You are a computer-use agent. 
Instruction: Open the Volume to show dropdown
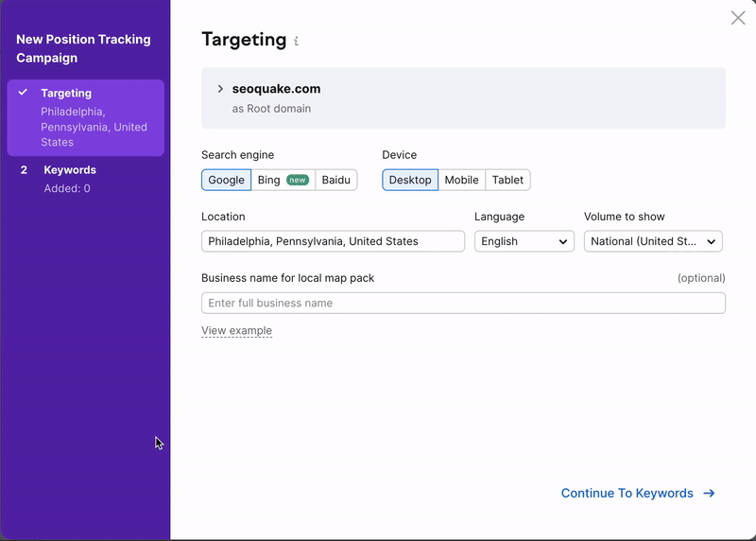click(x=653, y=241)
